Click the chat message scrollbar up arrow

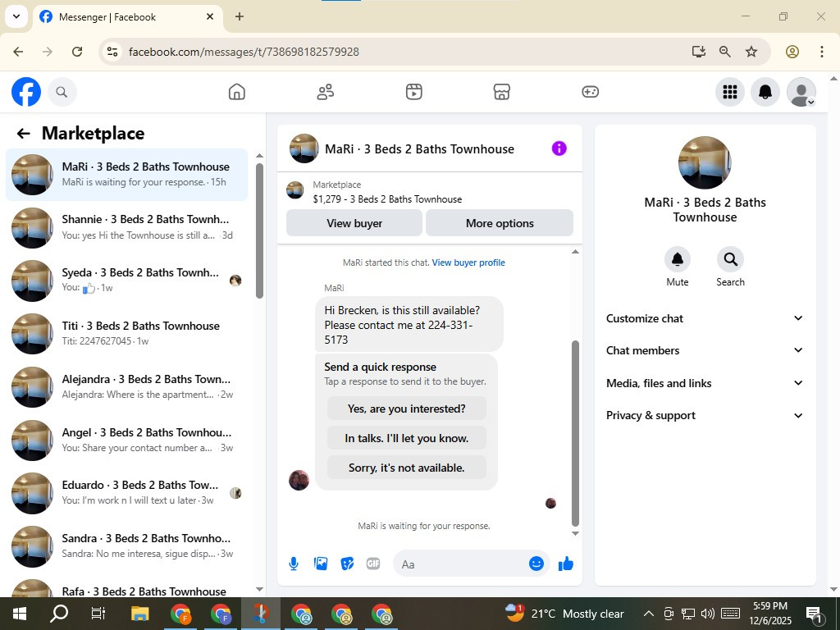(575, 252)
